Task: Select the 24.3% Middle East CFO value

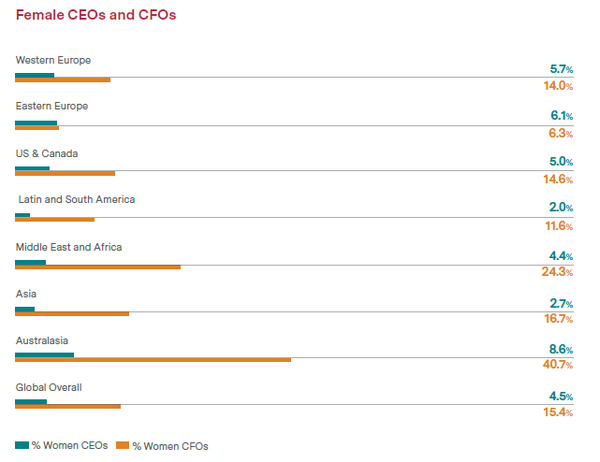Action: (x=557, y=272)
